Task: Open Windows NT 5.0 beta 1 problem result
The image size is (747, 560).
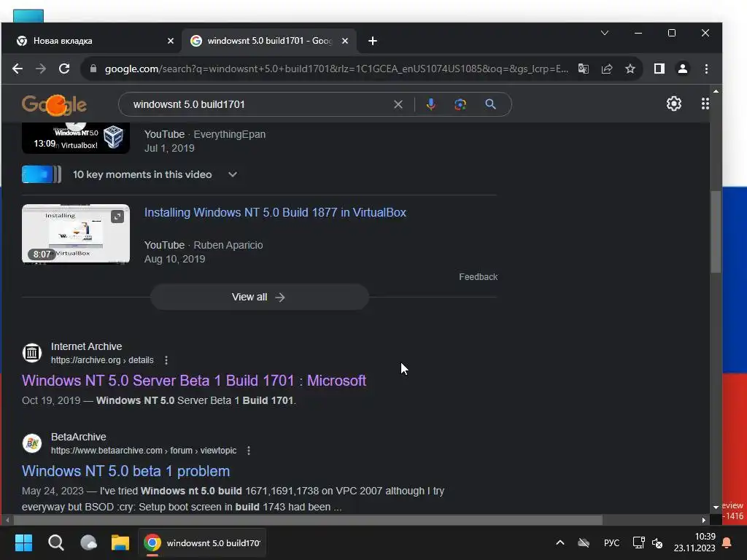Action: click(125, 471)
